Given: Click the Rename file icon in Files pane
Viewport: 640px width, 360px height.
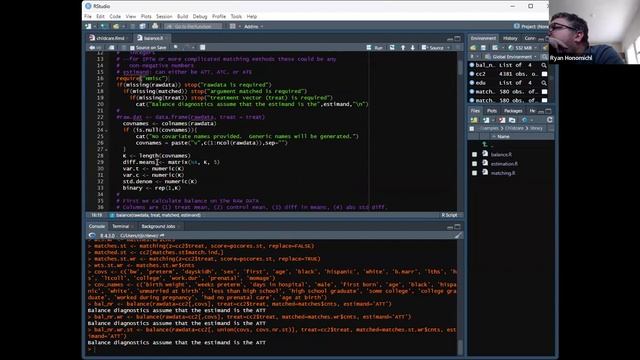Looking at the screenshot, I should (x=512, y=120).
